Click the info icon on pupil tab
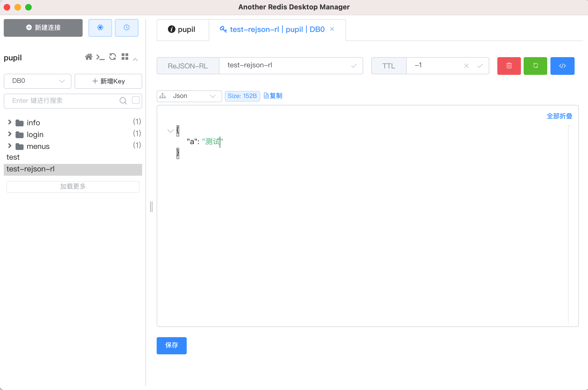The width and height of the screenshot is (588, 390). tap(171, 29)
